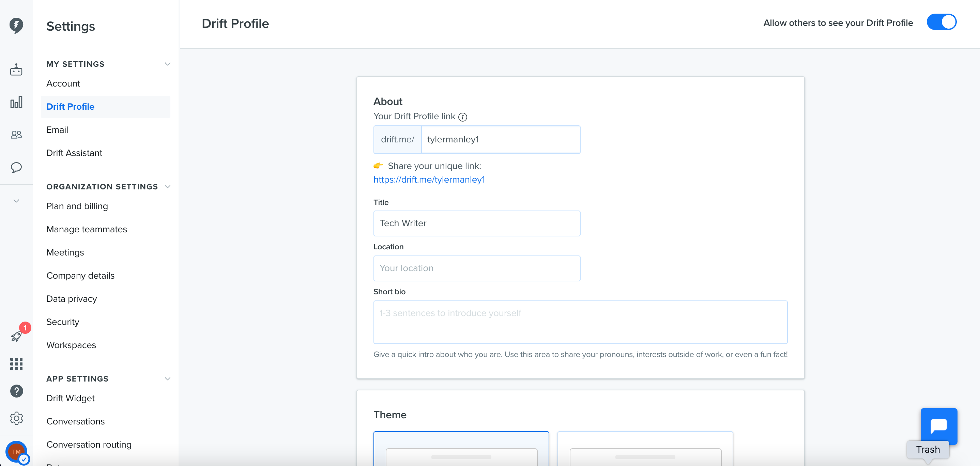Viewport: 980px width, 466px height.
Task: Edit the tylermanley1 profile link field
Action: 501,140
